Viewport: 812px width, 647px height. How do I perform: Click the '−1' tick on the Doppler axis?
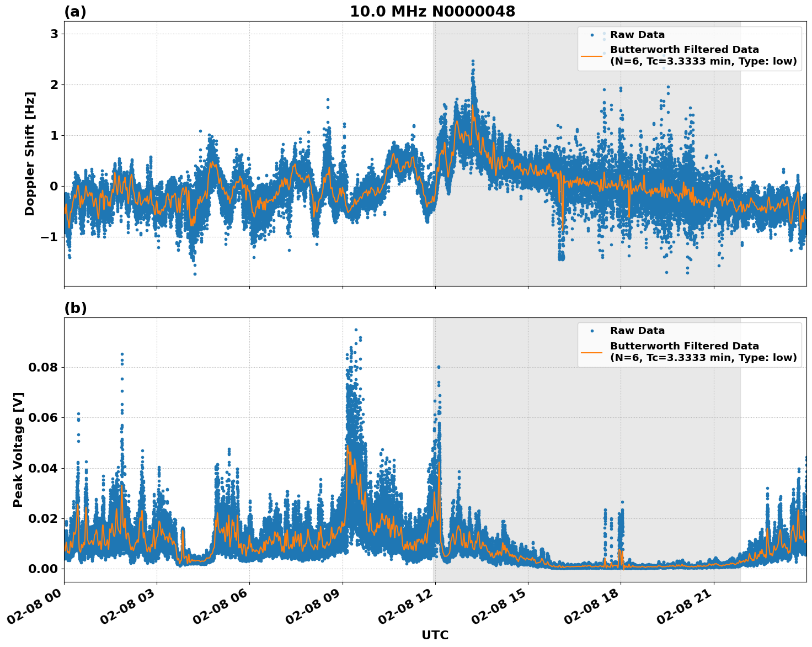50,237
